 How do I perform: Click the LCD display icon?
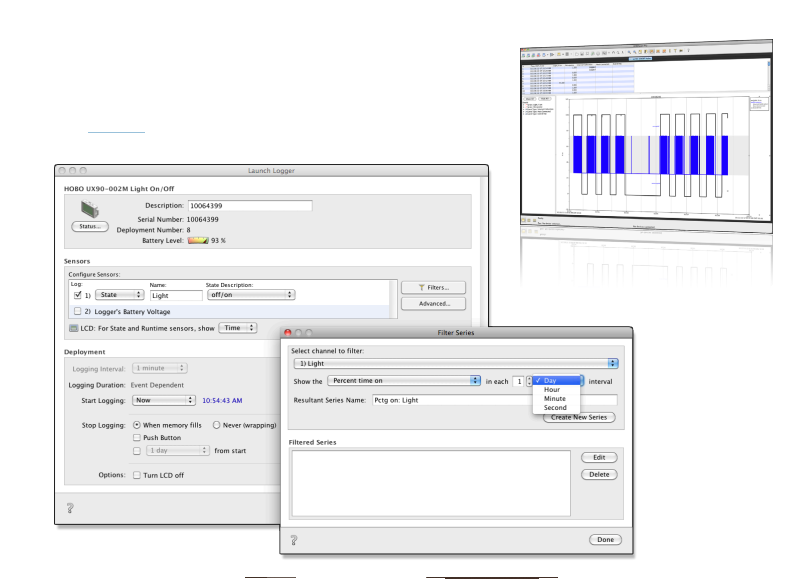coord(74,328)
